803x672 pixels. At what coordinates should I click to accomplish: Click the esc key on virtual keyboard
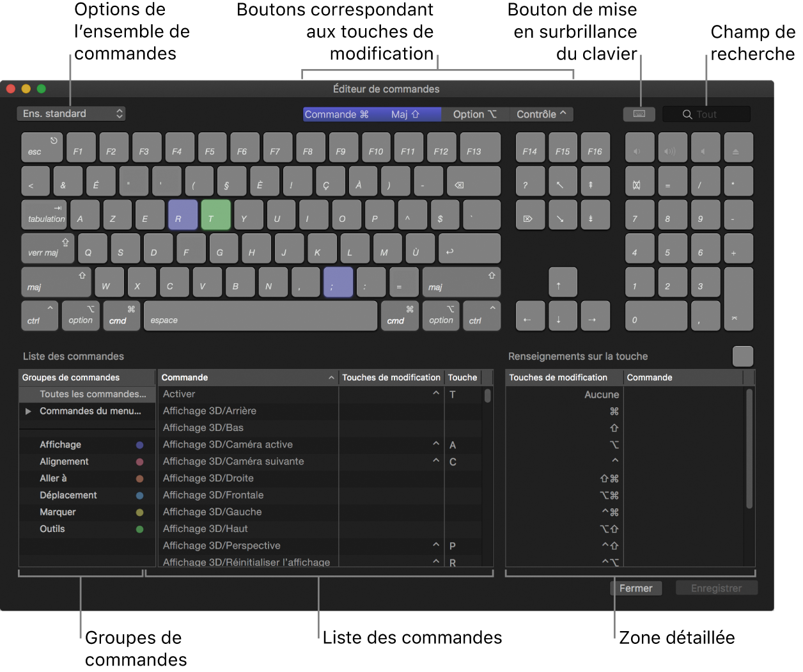pos(42,148)
